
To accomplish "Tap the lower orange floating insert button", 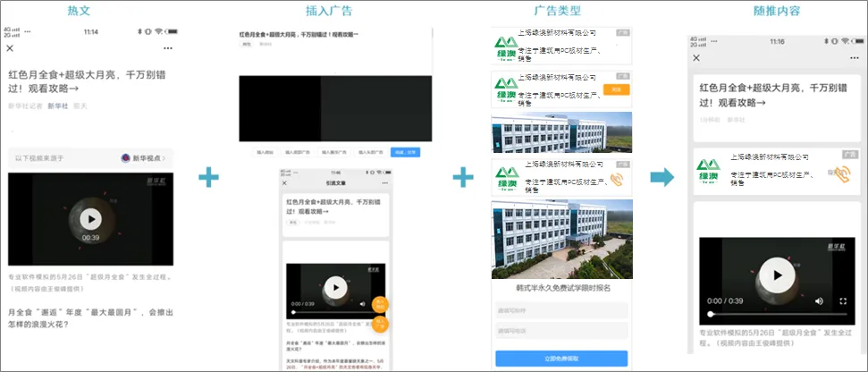I will click(379, 325).
